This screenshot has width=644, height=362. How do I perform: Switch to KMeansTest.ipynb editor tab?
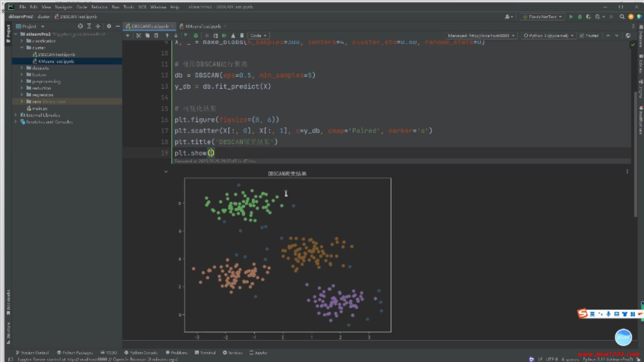[x=203, y=26]
